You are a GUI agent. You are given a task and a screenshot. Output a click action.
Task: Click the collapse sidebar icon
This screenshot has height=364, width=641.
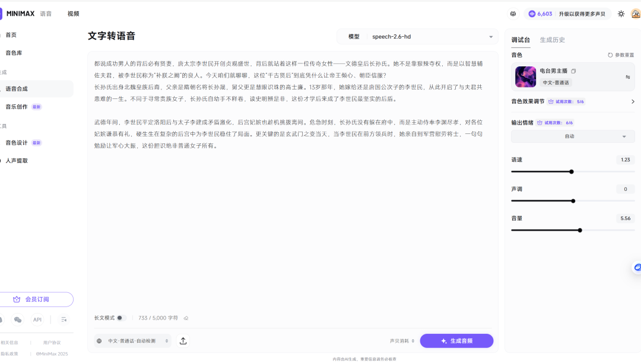click(64, 320)
